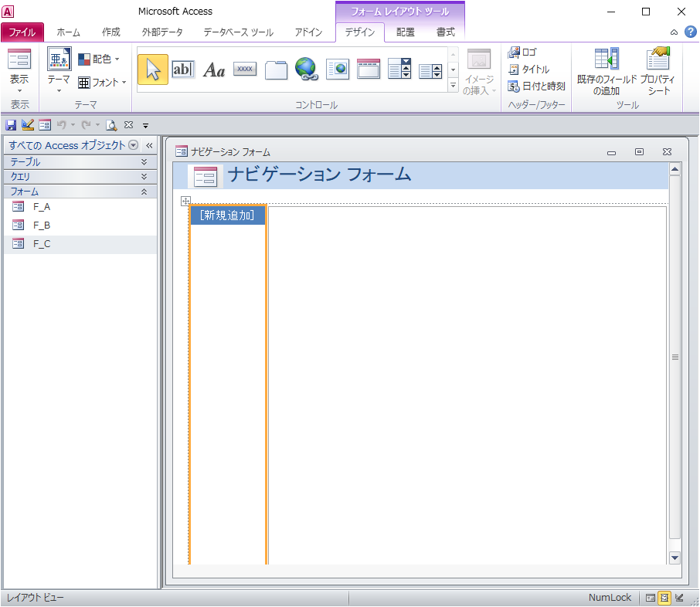Switch to the データベース ツール tab

pos(239,32)
